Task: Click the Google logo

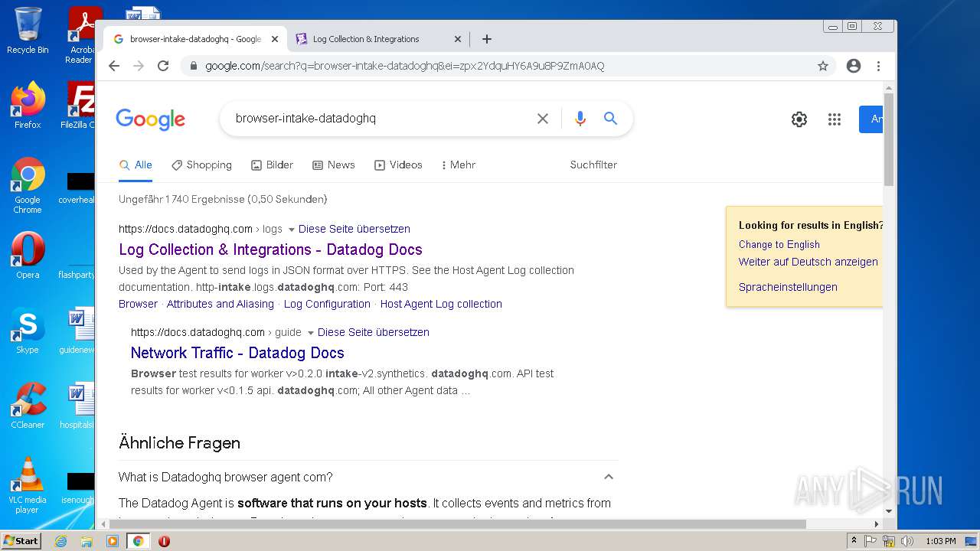Action: point(151,119)
